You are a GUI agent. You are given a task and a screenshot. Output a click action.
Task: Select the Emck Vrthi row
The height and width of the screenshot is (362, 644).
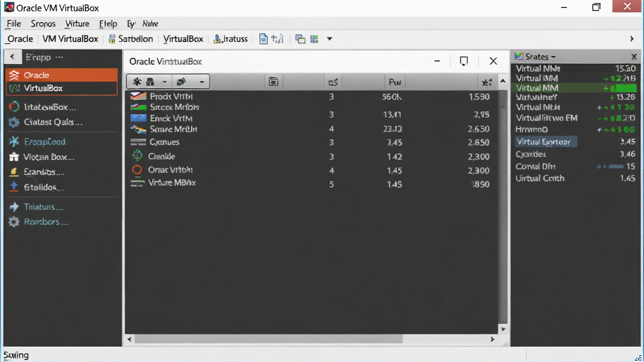click(x=311, y=118)
